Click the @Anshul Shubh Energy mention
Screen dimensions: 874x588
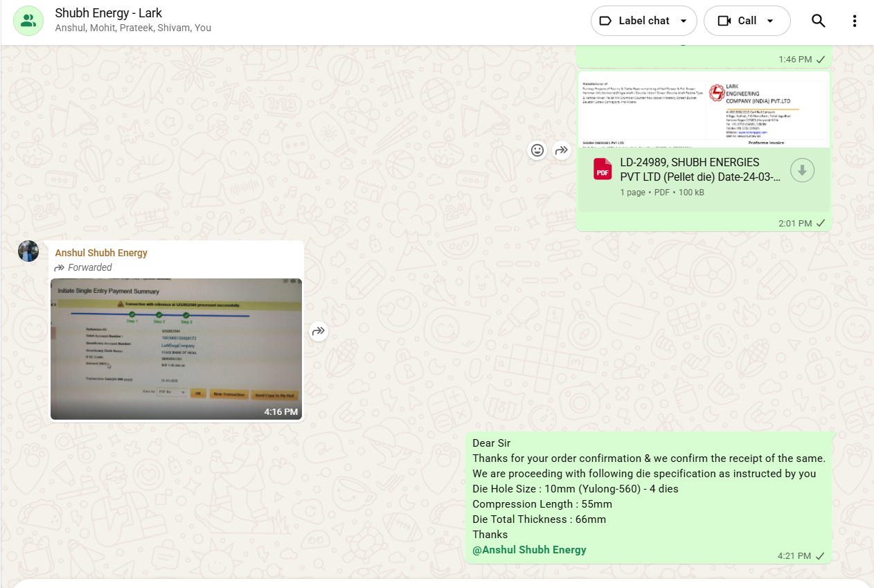click(x=529, y=550)
